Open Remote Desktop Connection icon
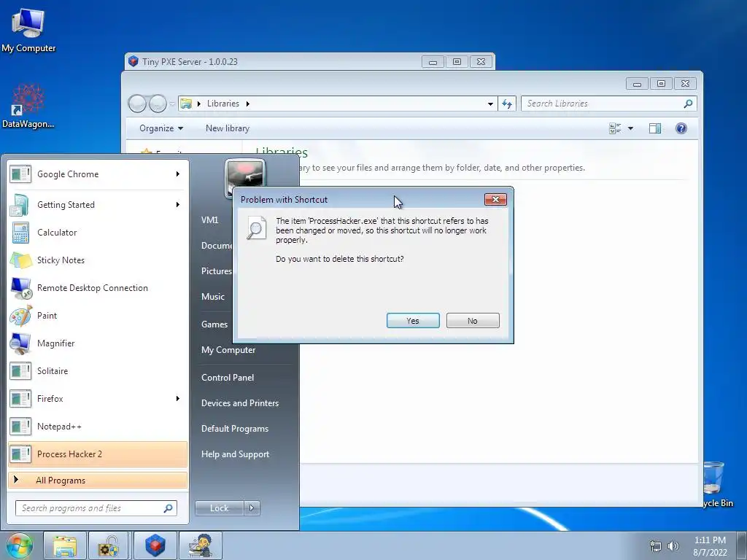747x560 pixels. (20, 287)
